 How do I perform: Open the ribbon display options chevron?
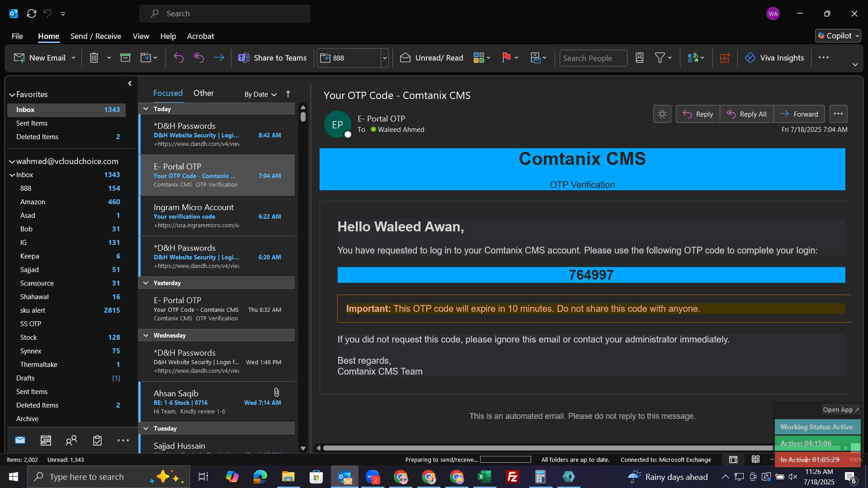tap(855, 65)
